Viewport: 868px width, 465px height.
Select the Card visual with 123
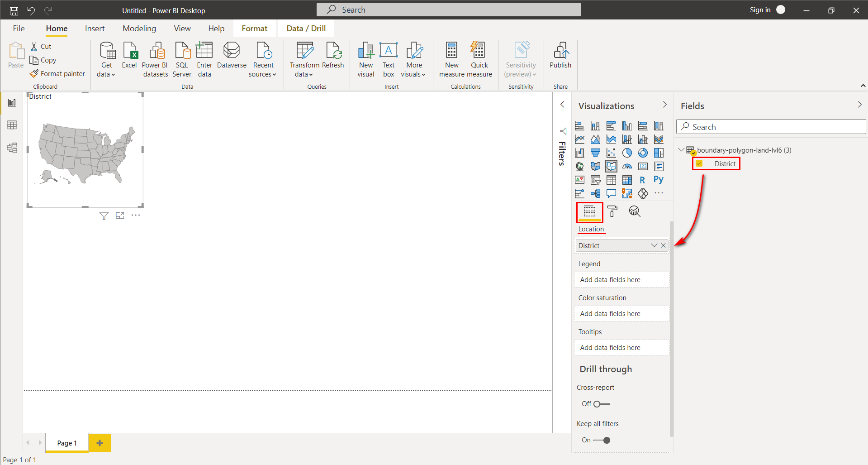643,167
